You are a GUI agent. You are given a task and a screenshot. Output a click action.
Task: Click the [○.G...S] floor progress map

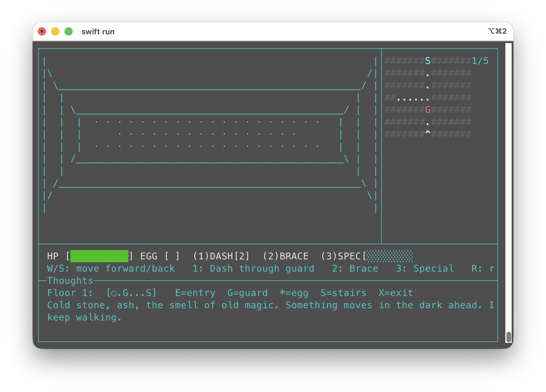pos(131,293)
